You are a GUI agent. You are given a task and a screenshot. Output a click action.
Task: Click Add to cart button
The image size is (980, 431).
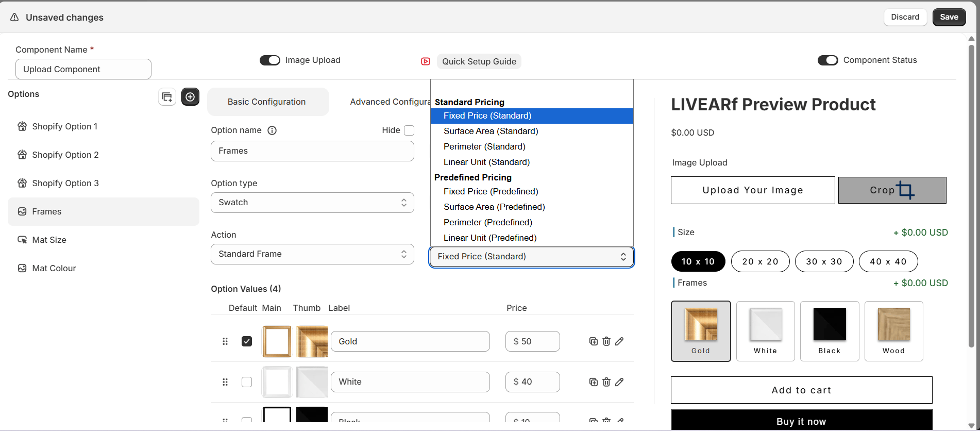801,390
